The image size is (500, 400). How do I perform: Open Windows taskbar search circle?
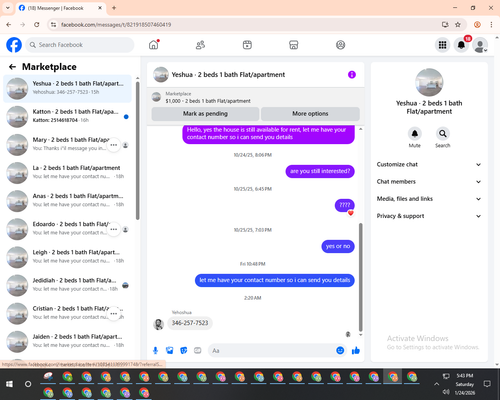28,384
